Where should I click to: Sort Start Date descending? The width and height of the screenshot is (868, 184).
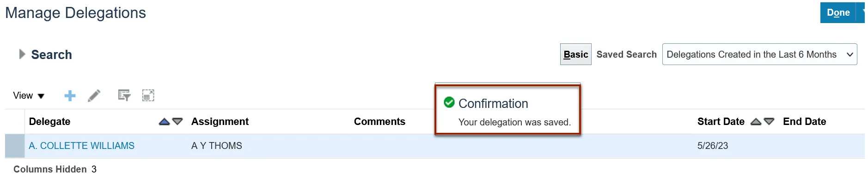tap(769, 122)
